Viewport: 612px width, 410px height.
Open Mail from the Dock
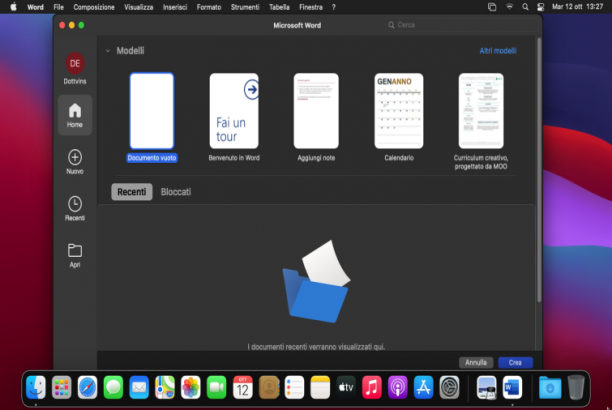click(x=139, y=387)
